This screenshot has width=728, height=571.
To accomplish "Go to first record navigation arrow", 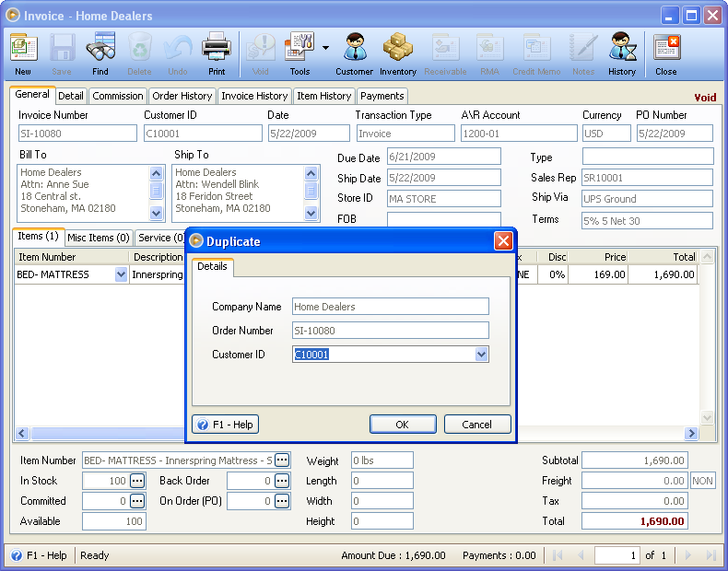I will tap(558, 555).
